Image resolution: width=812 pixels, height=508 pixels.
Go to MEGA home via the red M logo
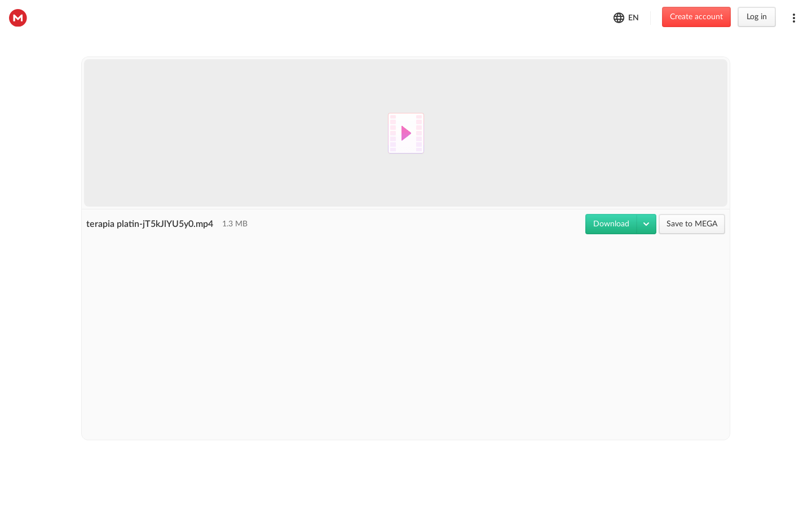(x=18, y=18)
